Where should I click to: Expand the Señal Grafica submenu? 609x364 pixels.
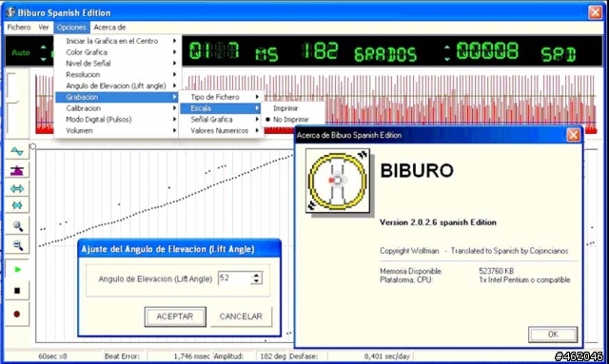[221, 120]
